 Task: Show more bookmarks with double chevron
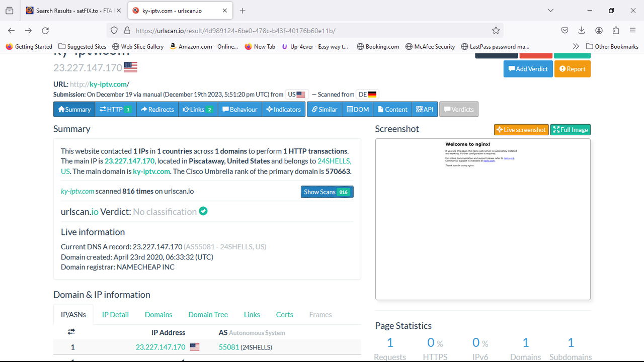(576, 46)
